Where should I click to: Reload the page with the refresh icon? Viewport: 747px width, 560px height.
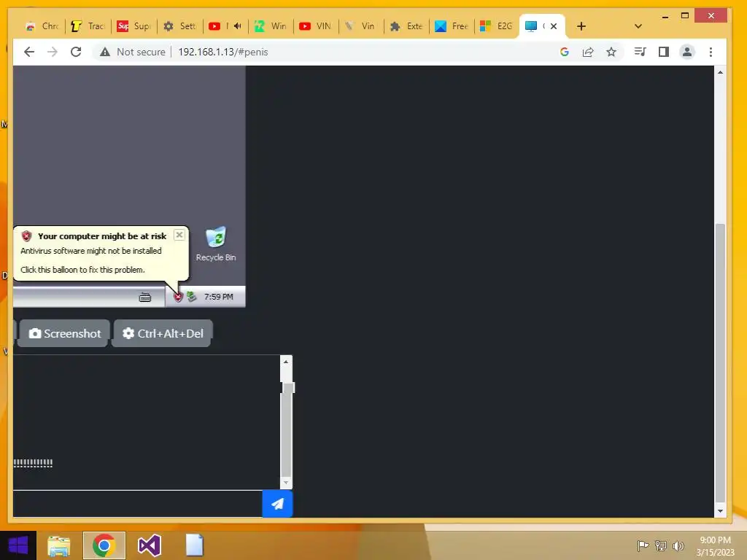(76, 52)
